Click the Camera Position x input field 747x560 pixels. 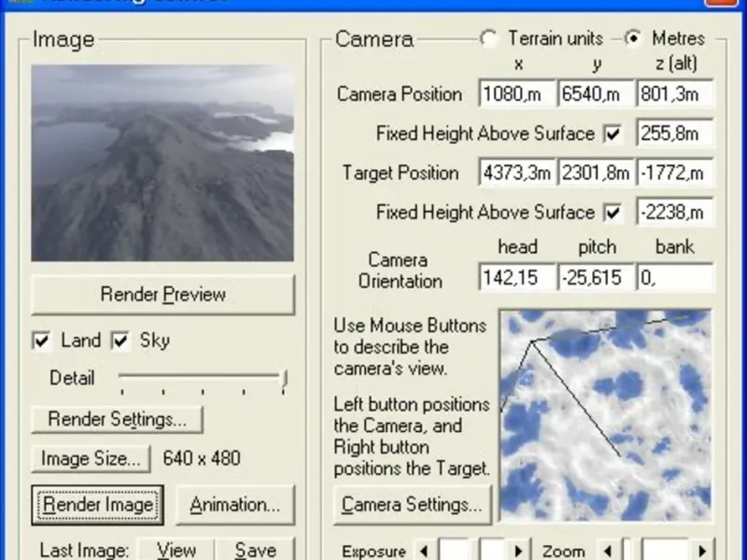516,94
